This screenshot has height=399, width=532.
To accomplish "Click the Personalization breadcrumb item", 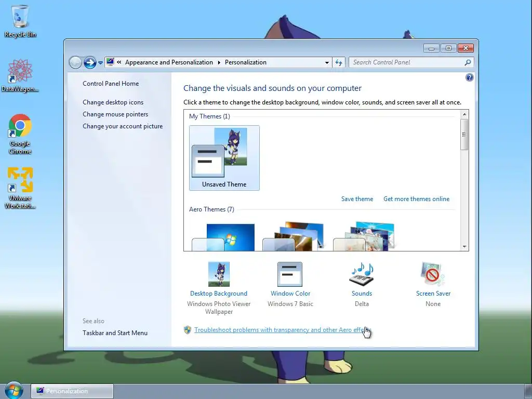I will (246, 62).
